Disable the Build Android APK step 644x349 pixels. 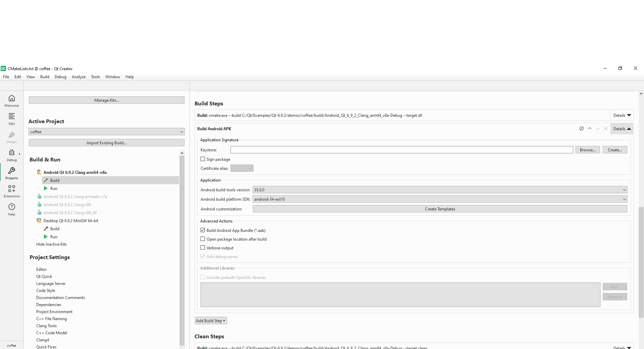(x=582, y=129)
